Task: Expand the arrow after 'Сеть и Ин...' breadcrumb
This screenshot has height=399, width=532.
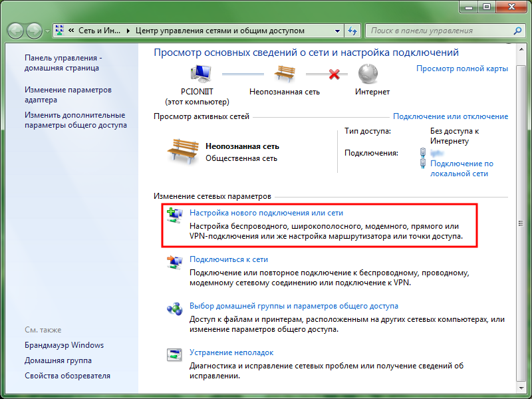Action: pyautogui.click(x=128, y=31)
